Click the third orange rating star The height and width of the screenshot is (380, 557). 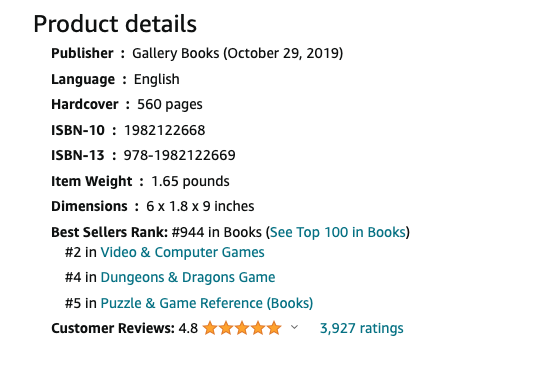pos(242,328)
